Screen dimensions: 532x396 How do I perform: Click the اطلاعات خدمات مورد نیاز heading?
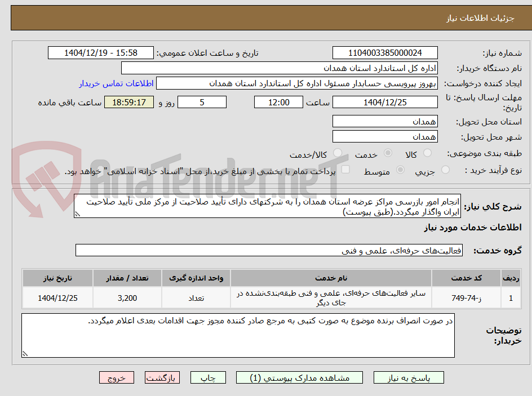tap(473, 228)
